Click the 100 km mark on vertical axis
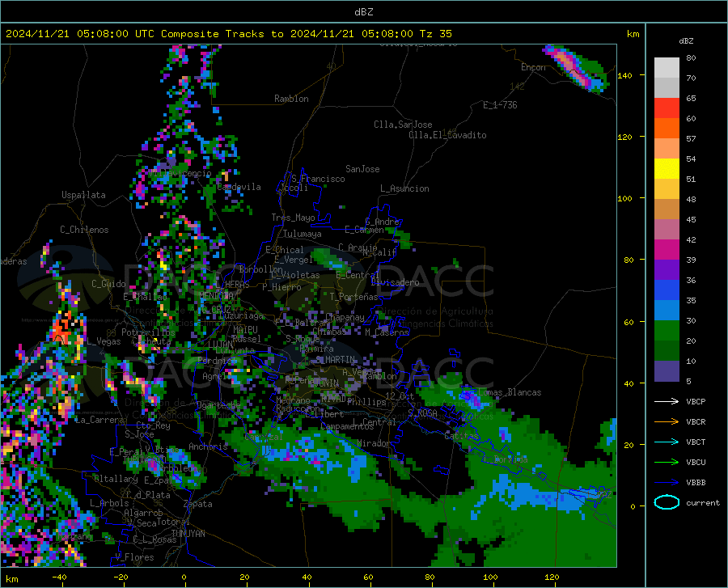 coord(624,199)
